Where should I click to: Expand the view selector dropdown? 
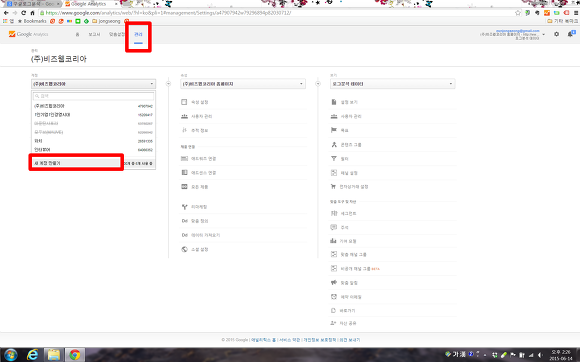click(392, 84)
